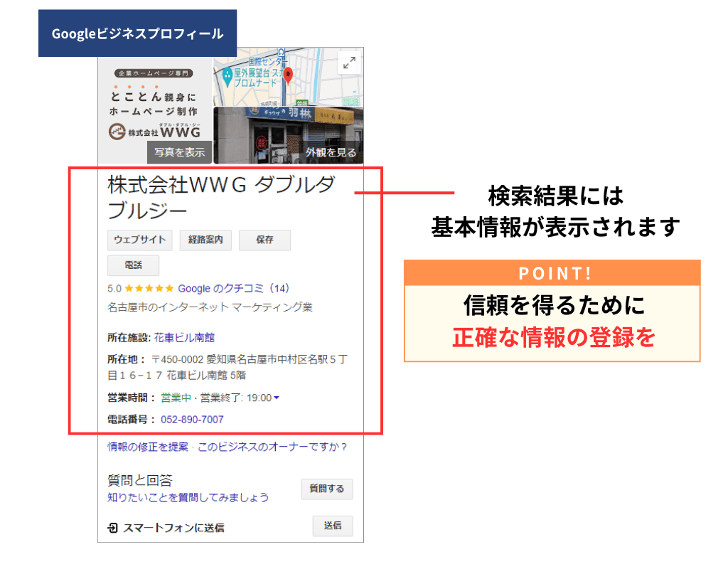Open the 花車ビル南館 facility link
This screenshot has width=728, height=569.
coord(184,338)
